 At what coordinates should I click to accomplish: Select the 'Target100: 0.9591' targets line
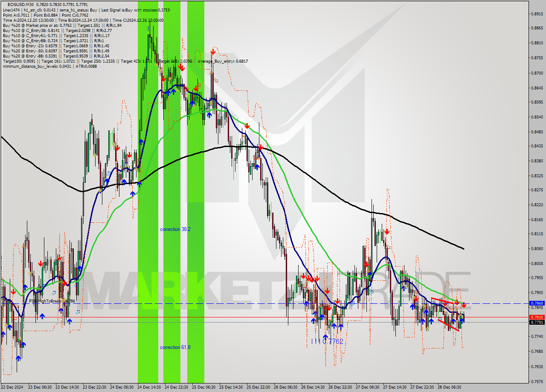(125, 61)
